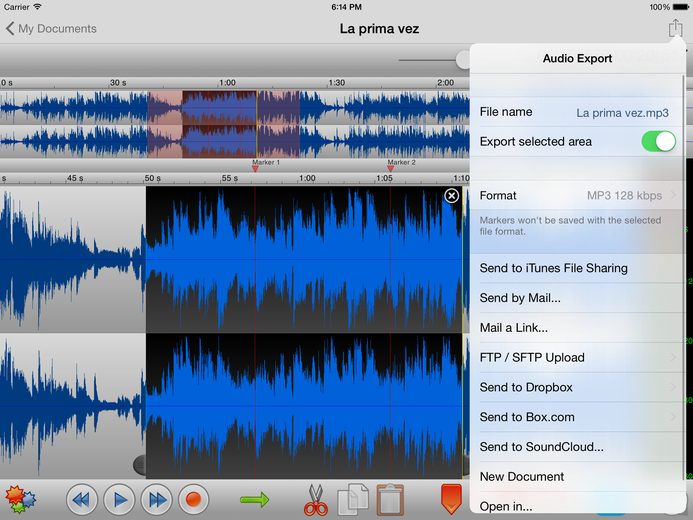Click the green arrow icon
This screenshot has width=693, height=520.
pos(255,500)
